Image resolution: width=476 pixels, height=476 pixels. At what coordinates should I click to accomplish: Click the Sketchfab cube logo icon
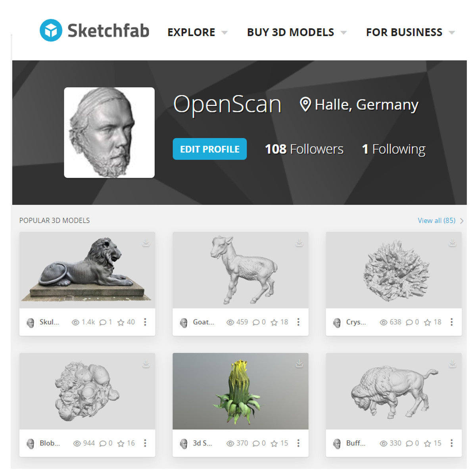(51, 30)
